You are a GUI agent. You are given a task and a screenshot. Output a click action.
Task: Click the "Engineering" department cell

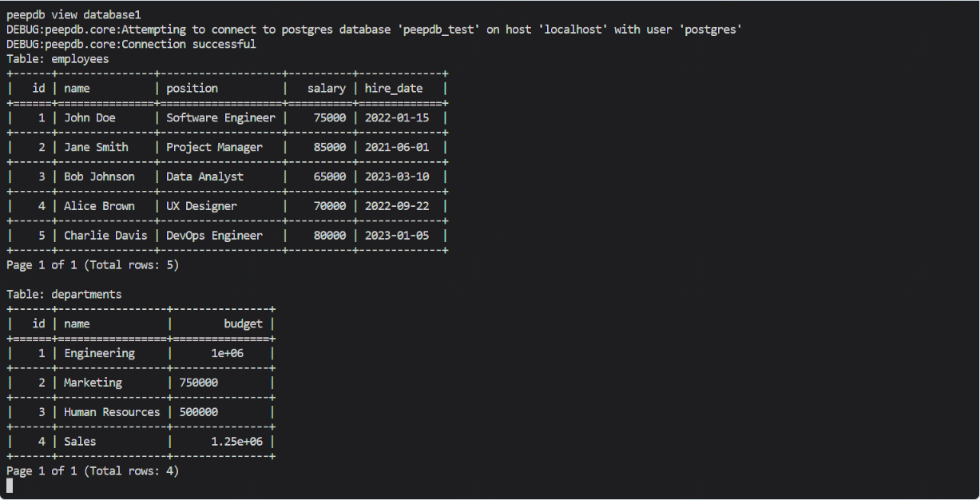[x=99, y=353]
